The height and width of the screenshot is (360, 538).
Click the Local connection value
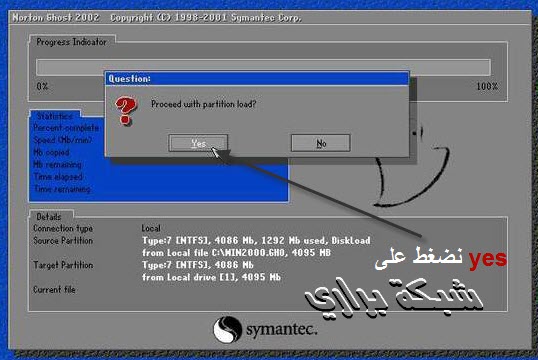tap(151, 228)
